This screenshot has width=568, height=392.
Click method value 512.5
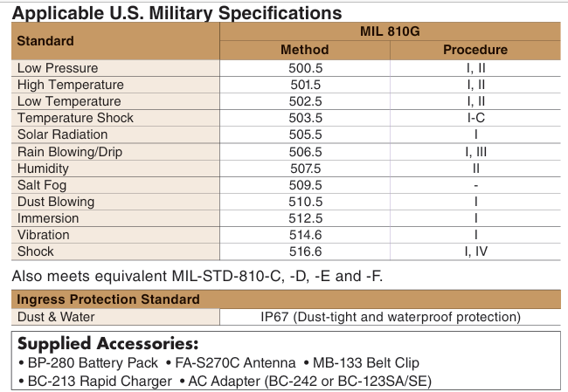point(305,217)
